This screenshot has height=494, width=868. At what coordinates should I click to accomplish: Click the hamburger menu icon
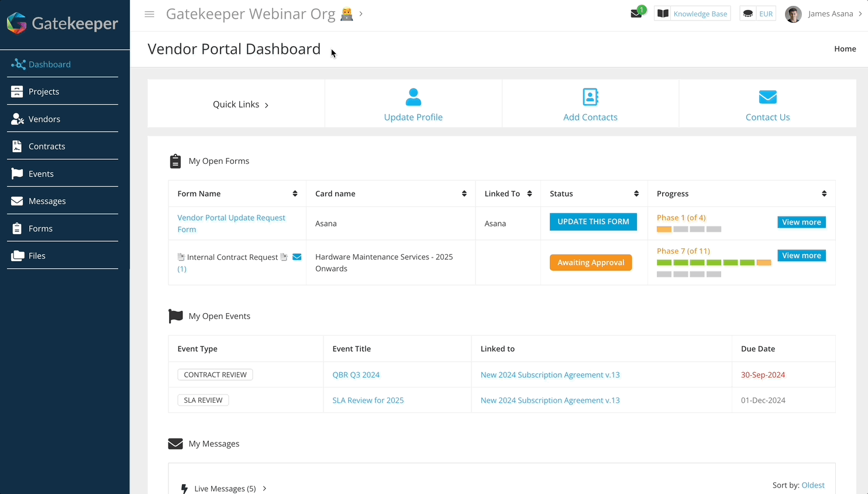[150, 14]
